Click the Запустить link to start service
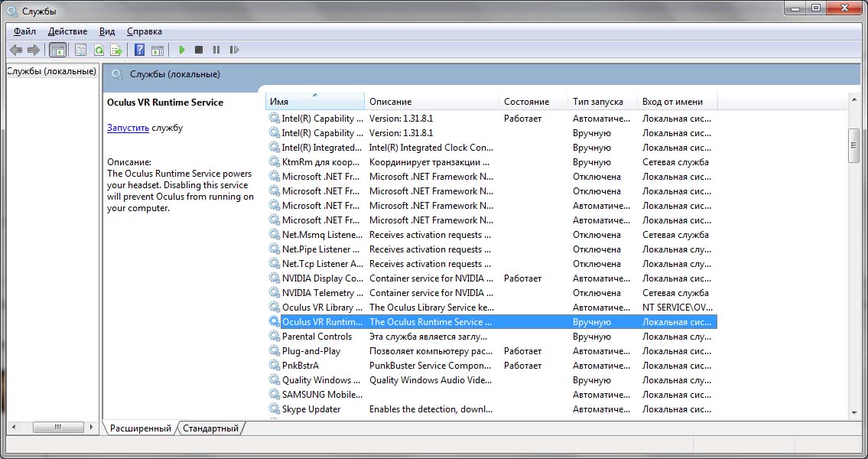Image resolution: width=868 pixels, height=459 pixels. [x=128, y=128]
